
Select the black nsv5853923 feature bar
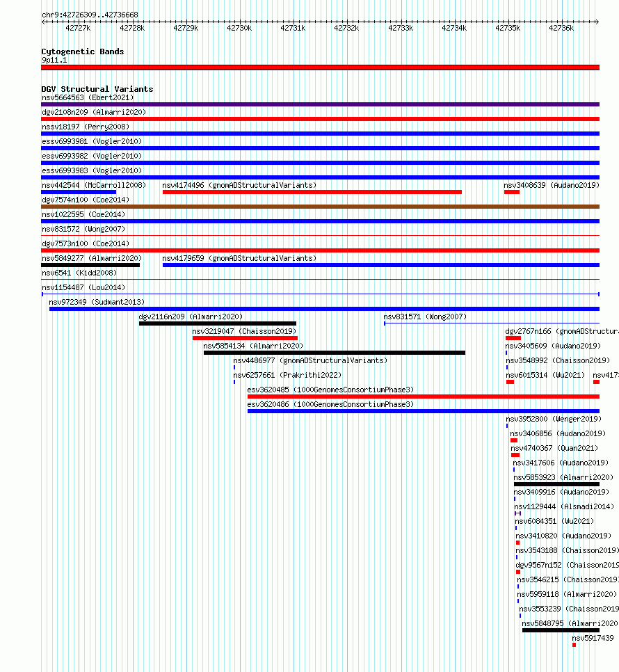tap(556, 484)
